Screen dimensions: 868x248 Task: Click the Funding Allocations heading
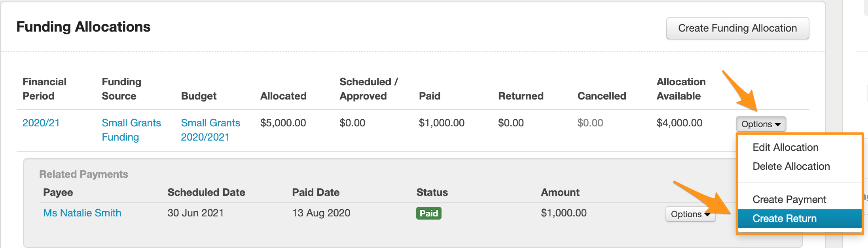[x=83, y=27]
